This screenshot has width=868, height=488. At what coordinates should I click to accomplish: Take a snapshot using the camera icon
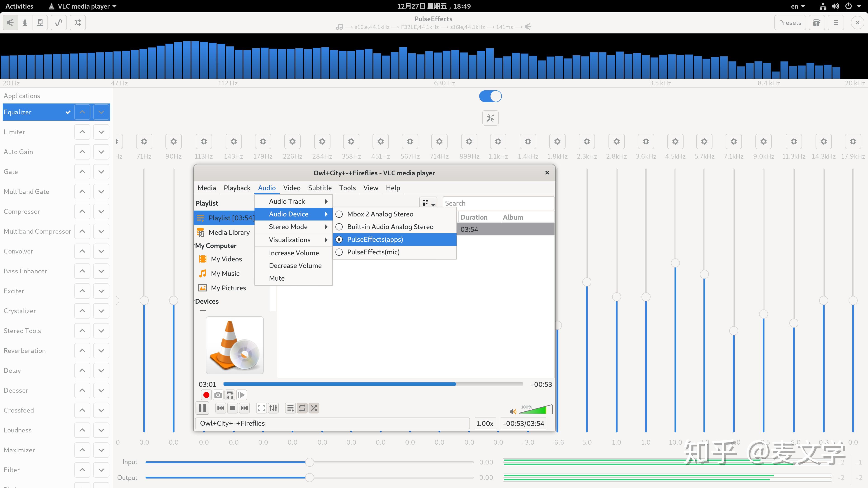[218, 395]
